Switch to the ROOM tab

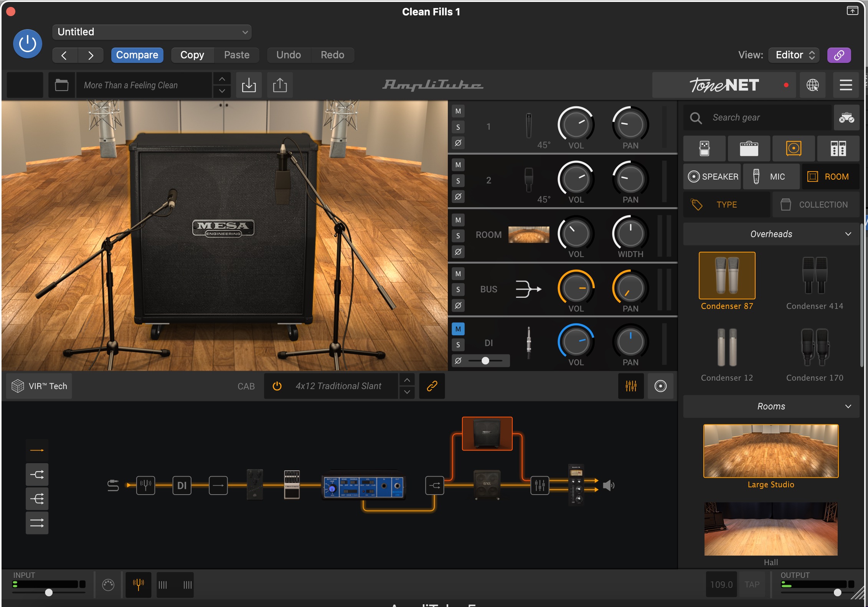click(830, 176)
